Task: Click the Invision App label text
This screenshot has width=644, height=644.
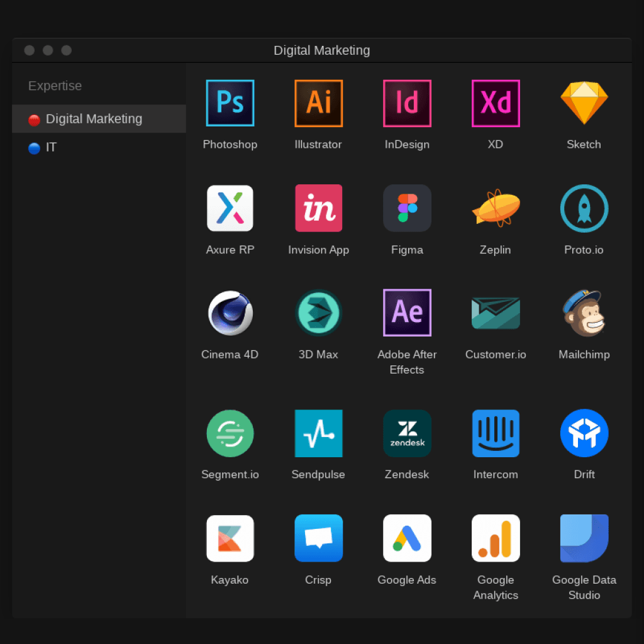Action: point(318,250)
